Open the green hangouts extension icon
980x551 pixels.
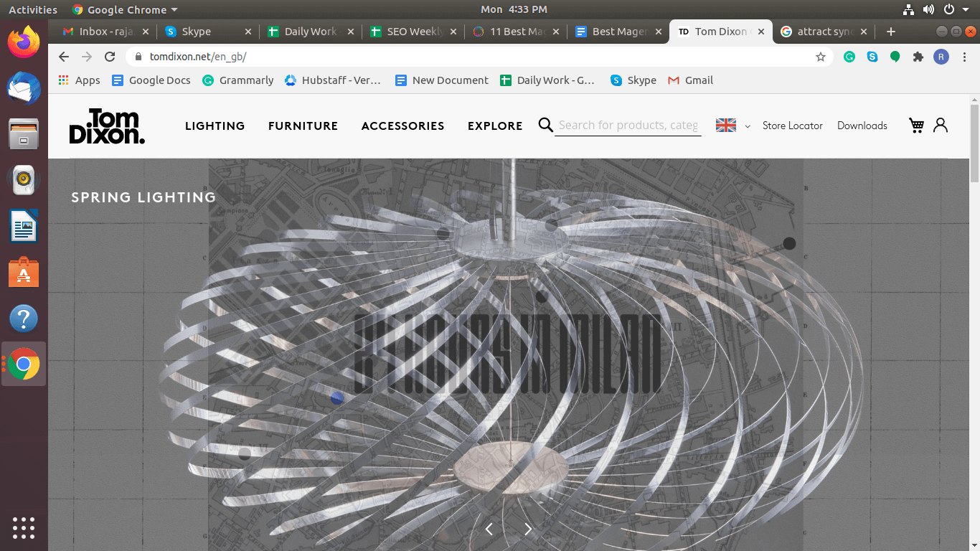click(x=895, y=57)
